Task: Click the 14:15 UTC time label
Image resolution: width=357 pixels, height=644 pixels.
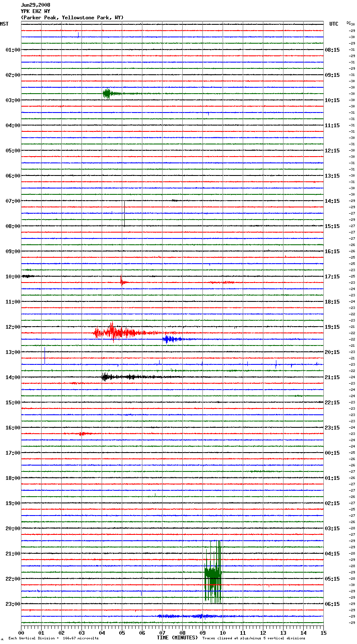Action: pos(332,201)
